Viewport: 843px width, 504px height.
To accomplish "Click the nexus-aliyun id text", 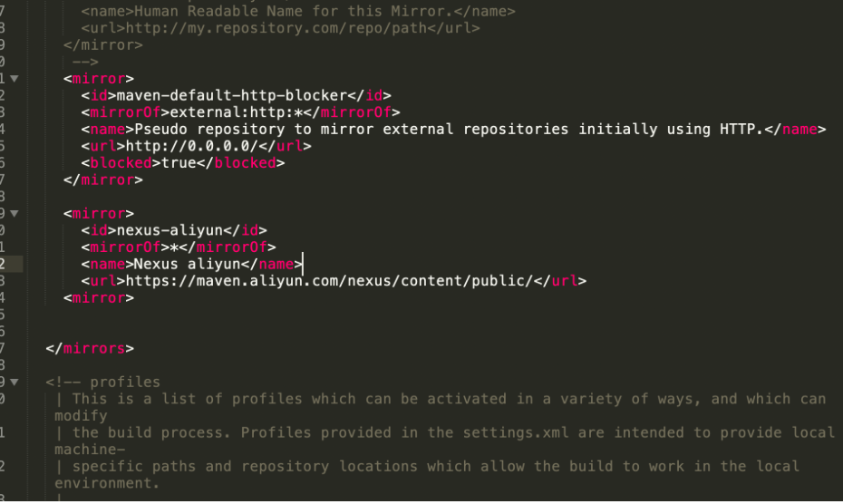I will [x=170, y=230].
